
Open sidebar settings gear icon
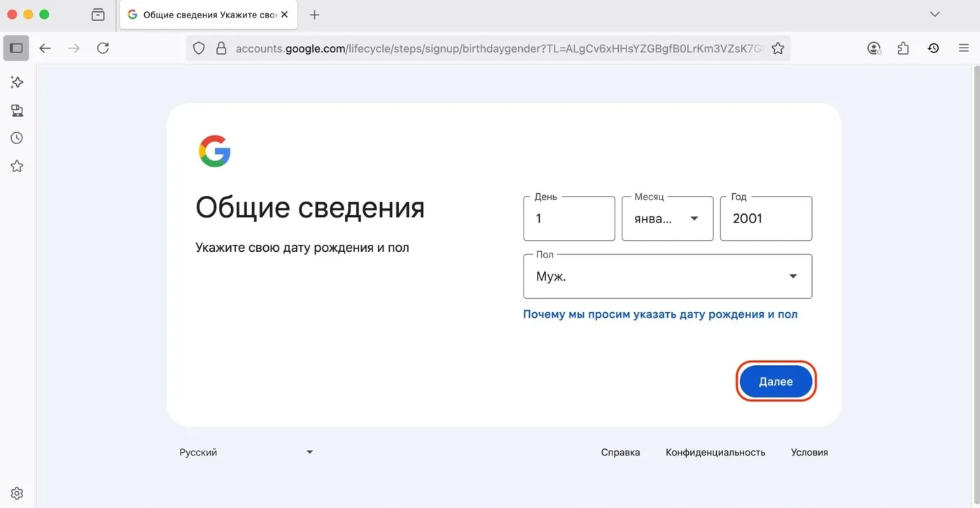click(x=17, y=493)
